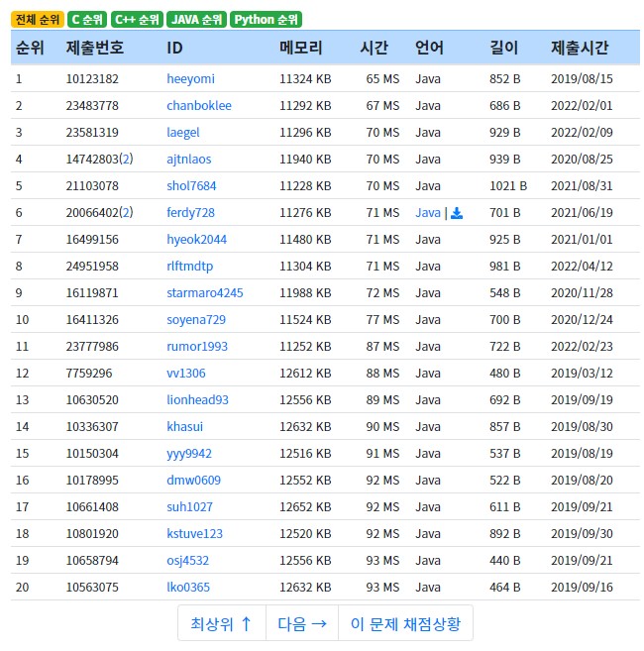Screen dimensions: 644x651
Task: Open khasui's user page
Action: click(x=184, y=426)
